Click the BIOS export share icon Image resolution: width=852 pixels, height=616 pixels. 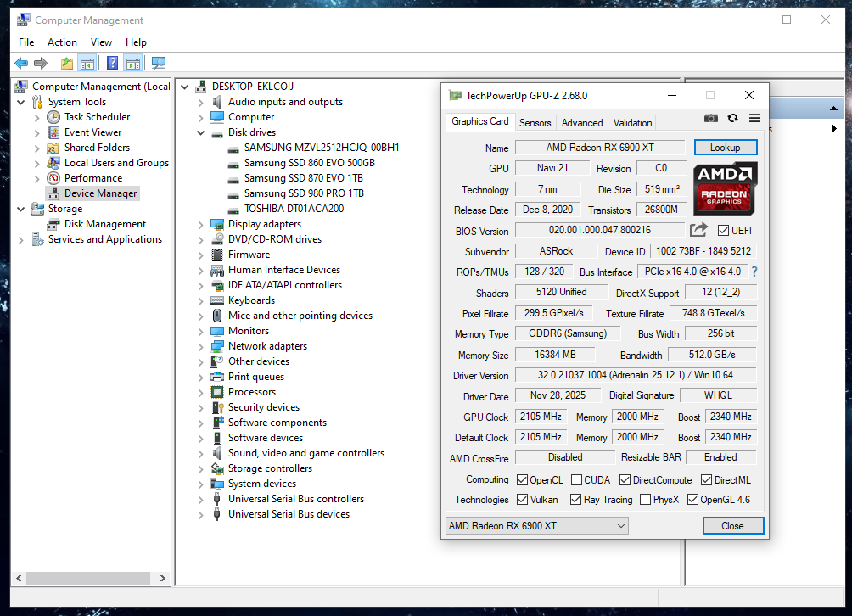pyautogui.click(x=698, y=230)
